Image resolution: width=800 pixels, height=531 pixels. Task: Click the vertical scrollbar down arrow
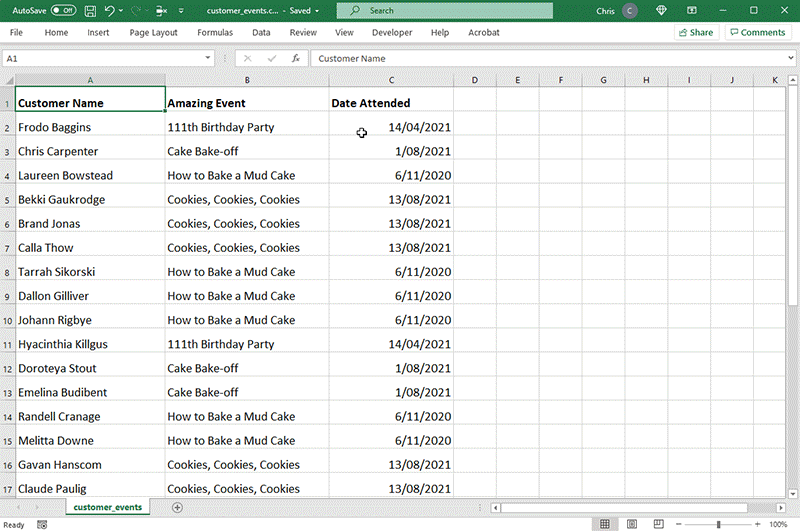pyautogui.click(x=792, y=493)
